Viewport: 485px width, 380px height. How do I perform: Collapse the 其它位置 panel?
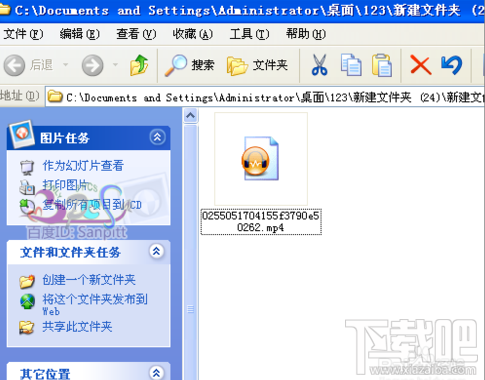click(156, 372)
